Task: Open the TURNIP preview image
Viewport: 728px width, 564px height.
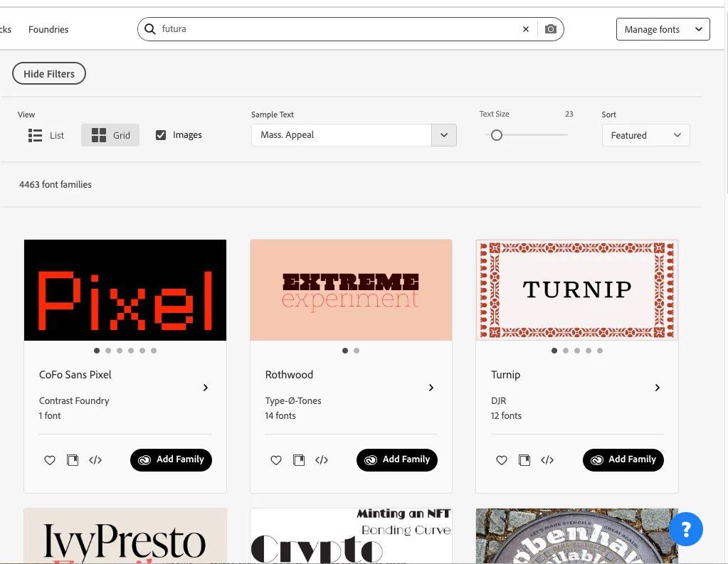Action: 577,290
